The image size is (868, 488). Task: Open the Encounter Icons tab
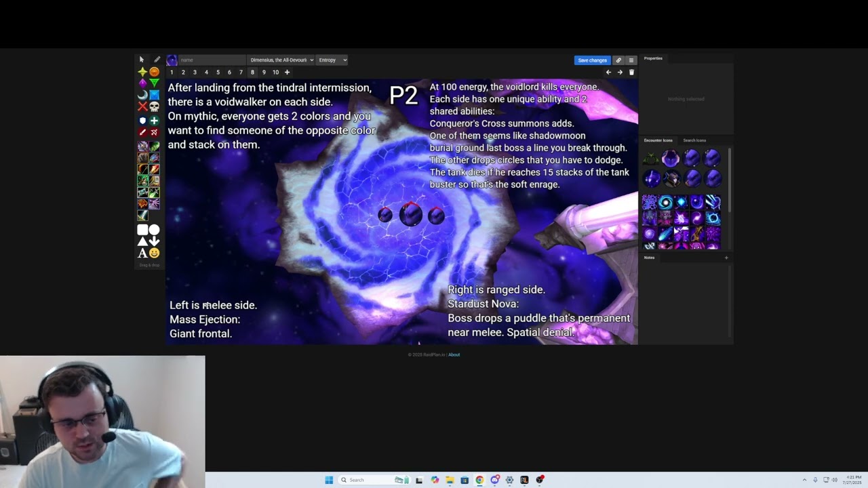tap(658, 140)
